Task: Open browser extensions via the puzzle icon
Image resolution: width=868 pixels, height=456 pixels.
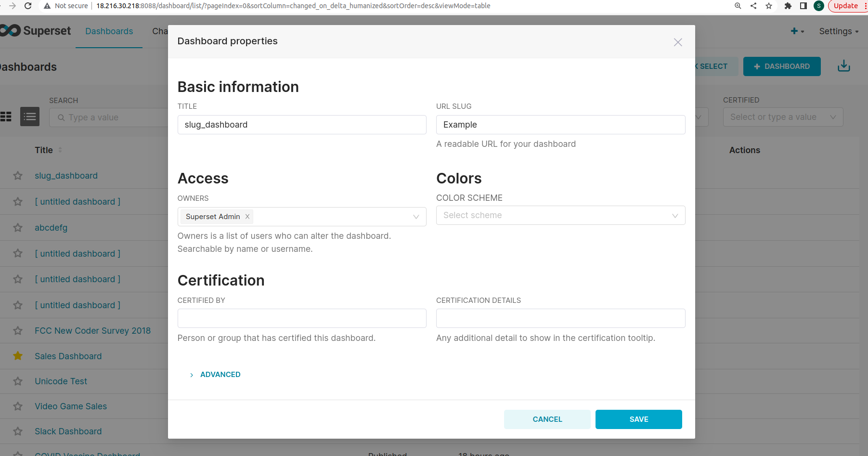Action: click(x=788, y=6)
